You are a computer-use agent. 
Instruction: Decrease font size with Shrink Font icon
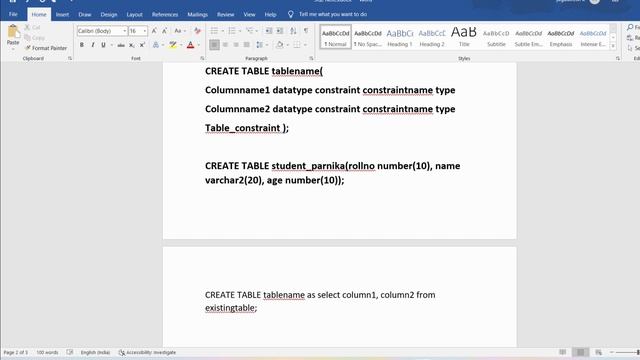[x=164, y=31]
